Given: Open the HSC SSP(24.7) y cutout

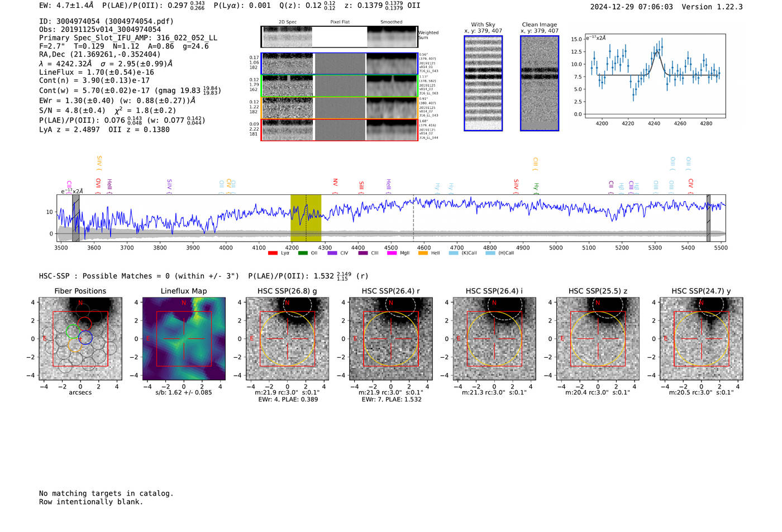Looking at the screenshot, I should pos(702,339).
